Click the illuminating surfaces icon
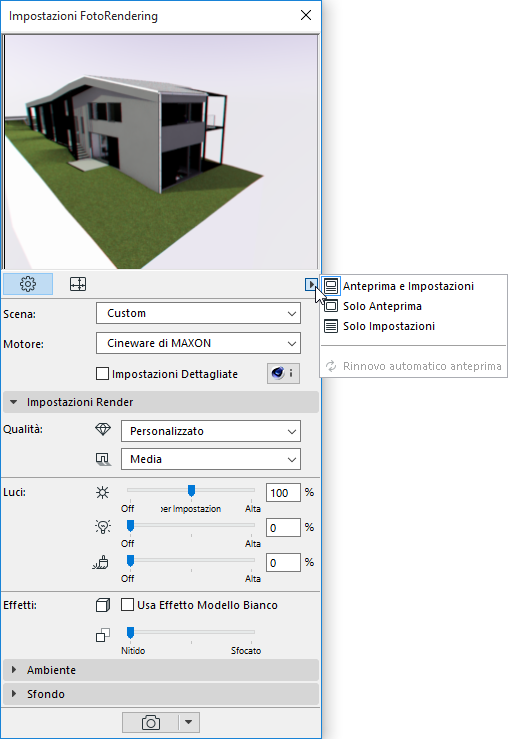Screen dimensions: 508x739 tap(101, 562)
